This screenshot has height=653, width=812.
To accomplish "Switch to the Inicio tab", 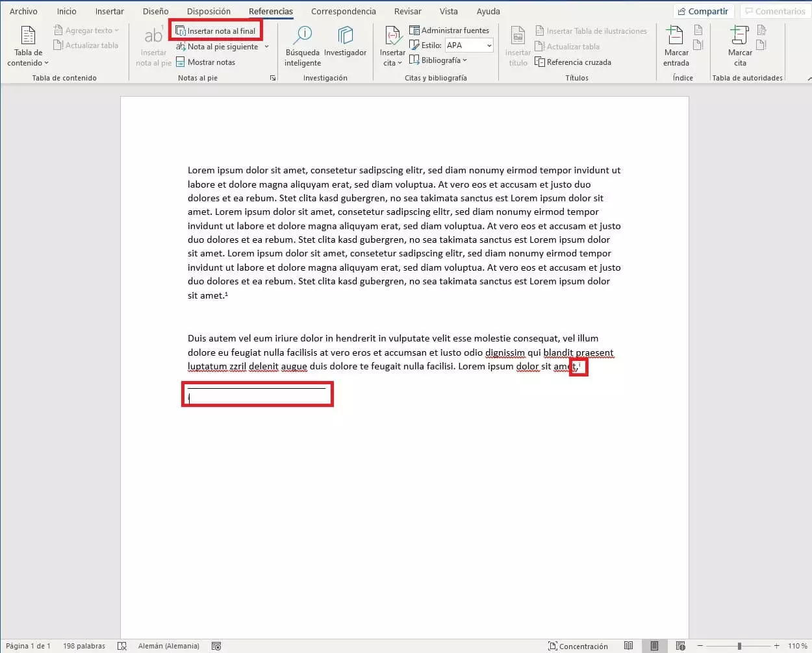I will (66, 11).
